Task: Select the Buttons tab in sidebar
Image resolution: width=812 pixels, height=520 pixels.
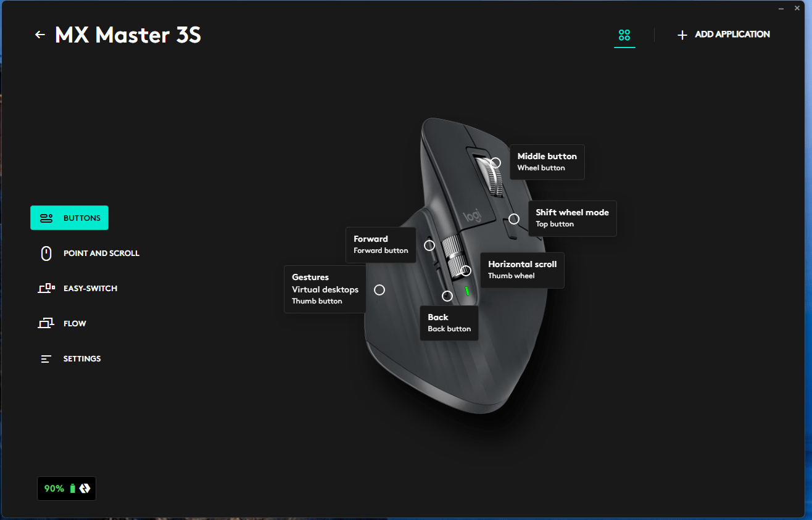Action: coord(69,218)
